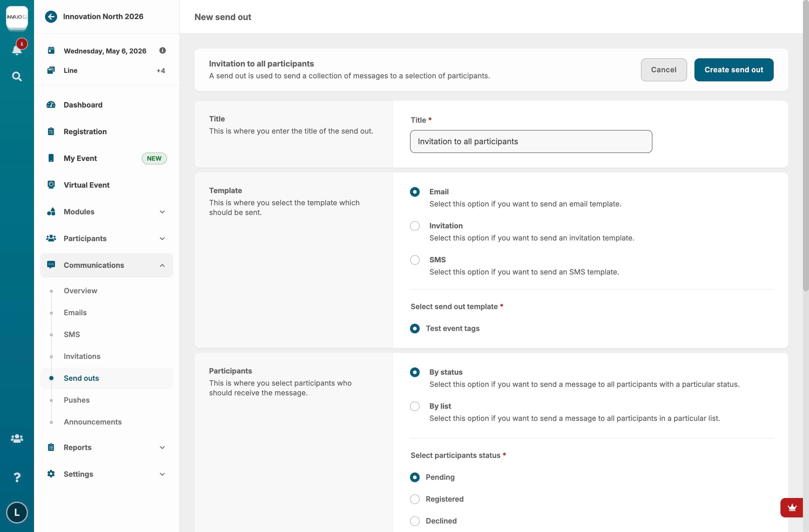
Task: Select the Invitation template radio option
Action: pyautogui.click(x=414, y=226)
